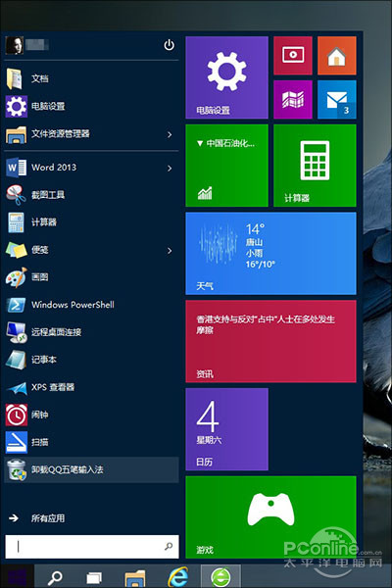The width and height of the screenshot is (392, 588).
Task: Launch Windows PowerShell
Action: (x=91, y=305)
